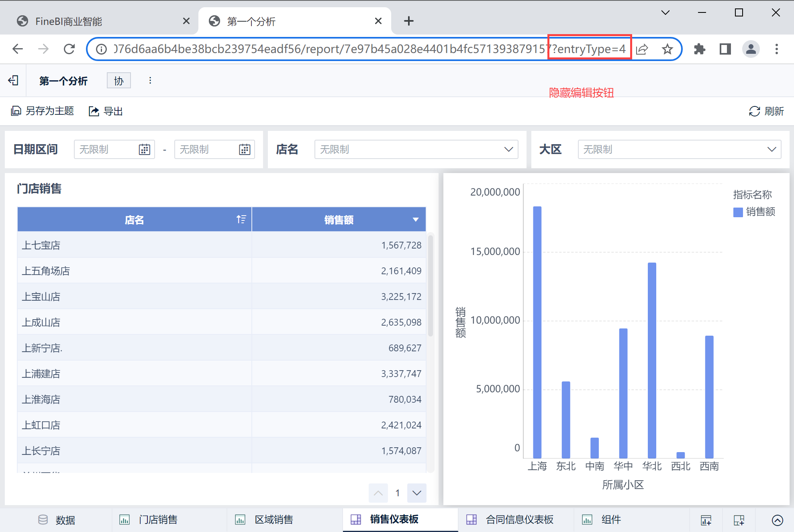
Task: Open 销售额 column header dropdown arrow
Action: click(x=416, y=220)
